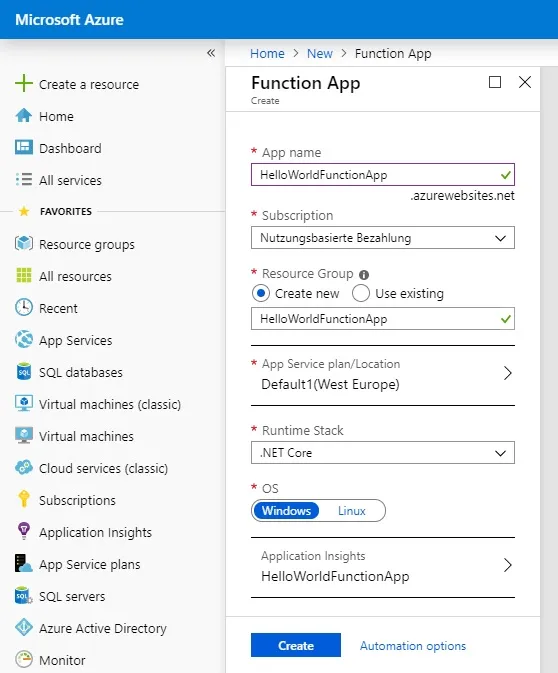Open App Service plans label
558x673 pixels.
90,564
